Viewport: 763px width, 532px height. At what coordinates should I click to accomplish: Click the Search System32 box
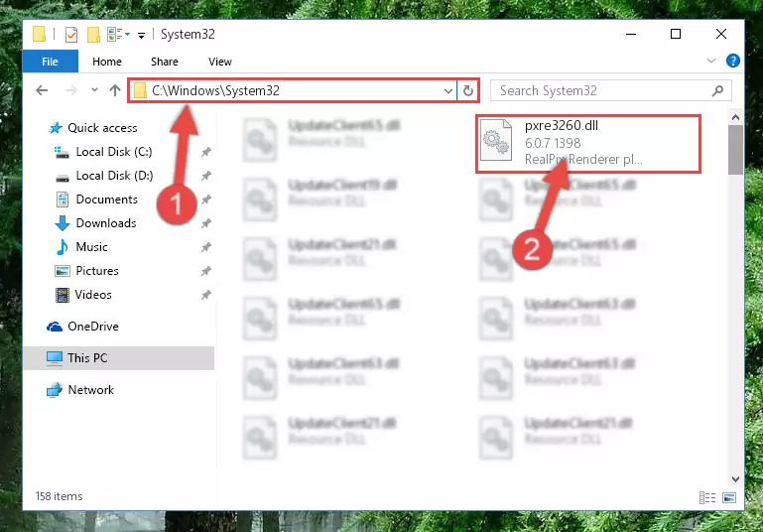(x=610, y=90)
